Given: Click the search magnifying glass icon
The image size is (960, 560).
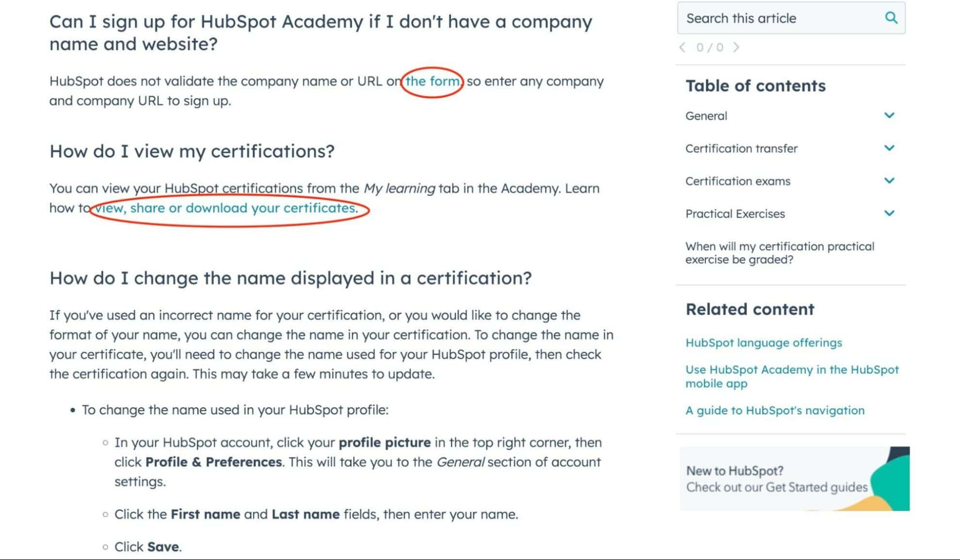Looking at the screenshot, I should 892,18.
